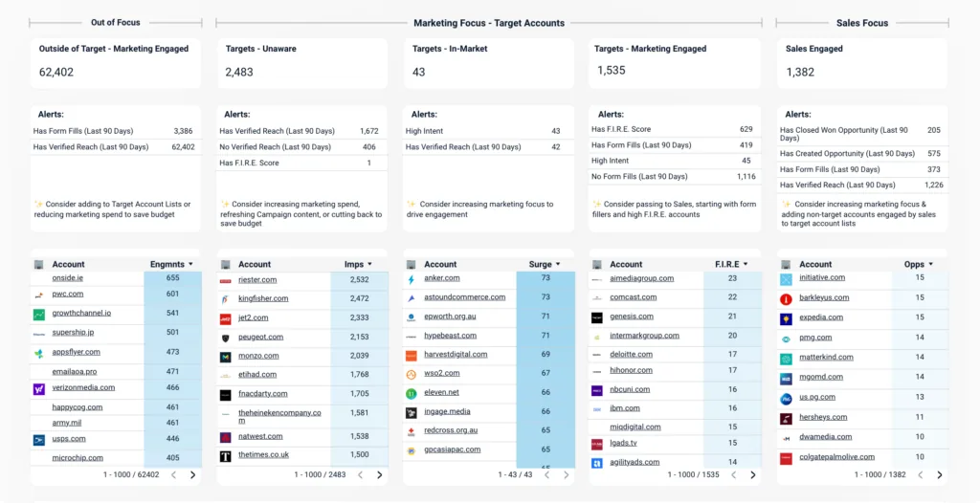Click the growthchannel.io green logo icon
Viewport: 980px width, 503px height.
tap(38, 314)
